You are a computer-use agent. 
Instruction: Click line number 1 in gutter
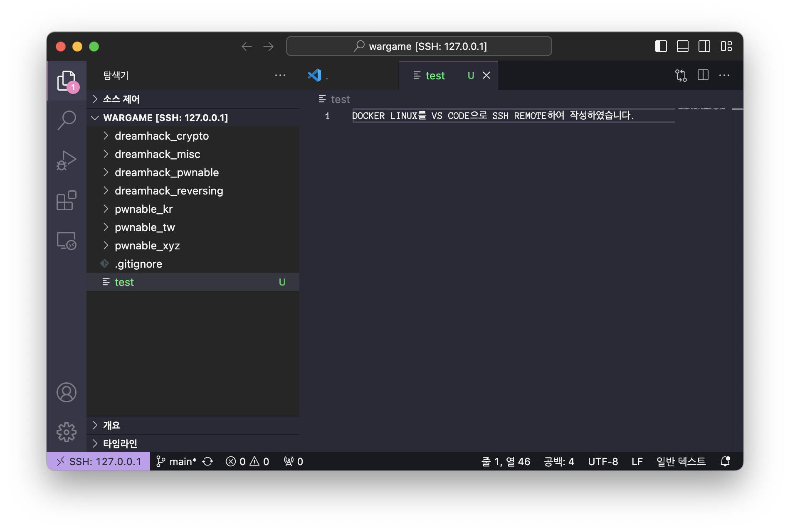pyautogui.click(x=328, y=116)
